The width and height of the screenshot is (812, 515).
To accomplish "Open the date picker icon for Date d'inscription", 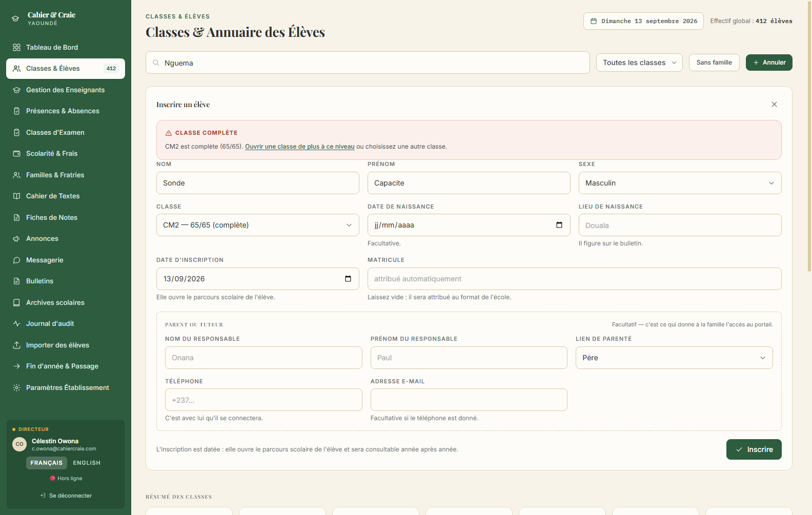I will 348,279.
